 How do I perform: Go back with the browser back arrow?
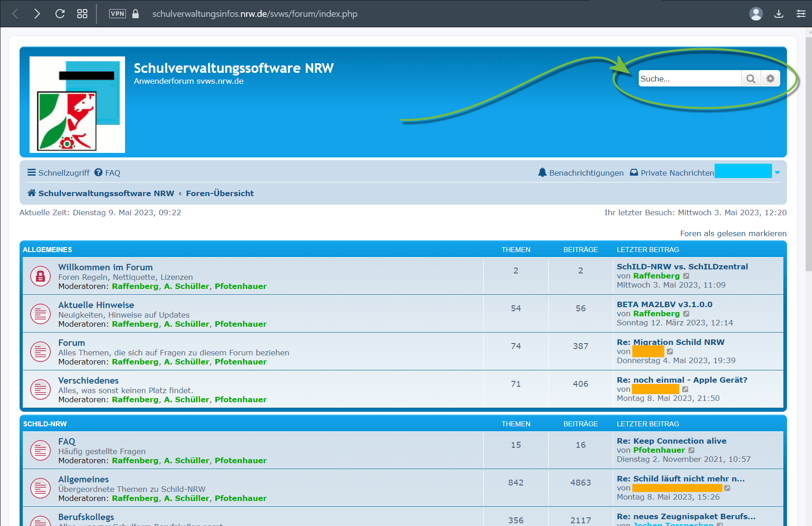tap(15, 14)
